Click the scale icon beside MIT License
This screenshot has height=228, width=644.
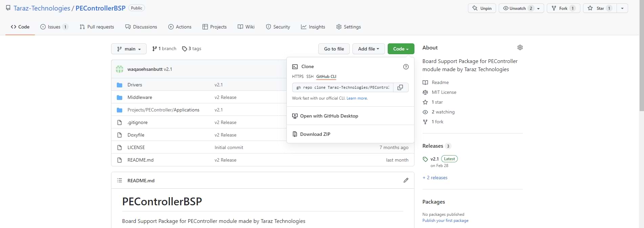[425, 92]
